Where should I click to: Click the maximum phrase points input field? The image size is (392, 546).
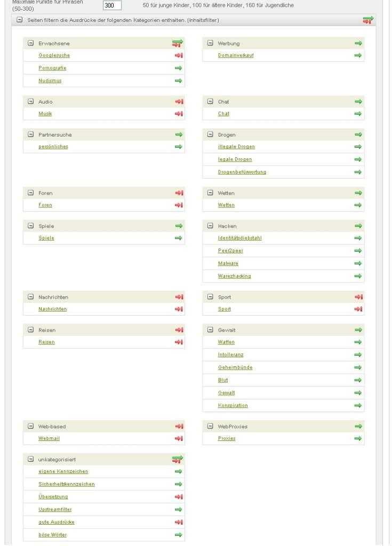pyautogui.click(x=112, y=5)
